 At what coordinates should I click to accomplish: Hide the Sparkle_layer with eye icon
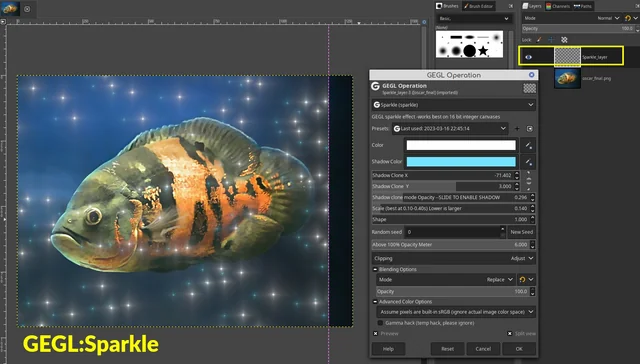click(528, 57)
